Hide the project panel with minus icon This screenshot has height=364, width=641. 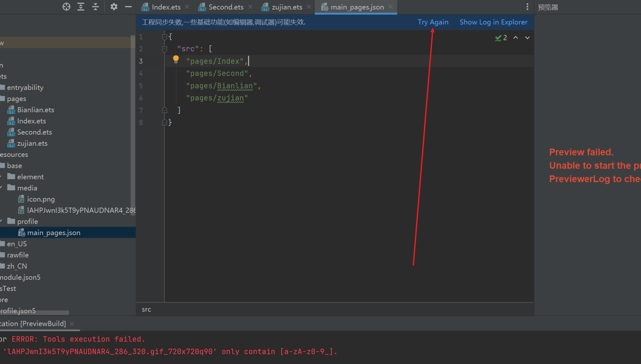tap(128, 7)
